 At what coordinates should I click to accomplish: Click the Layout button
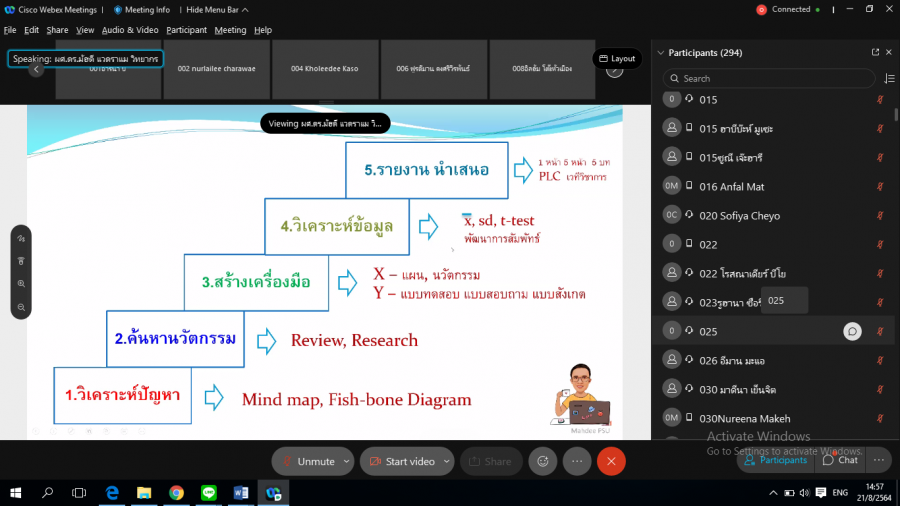tap(617, 58)
